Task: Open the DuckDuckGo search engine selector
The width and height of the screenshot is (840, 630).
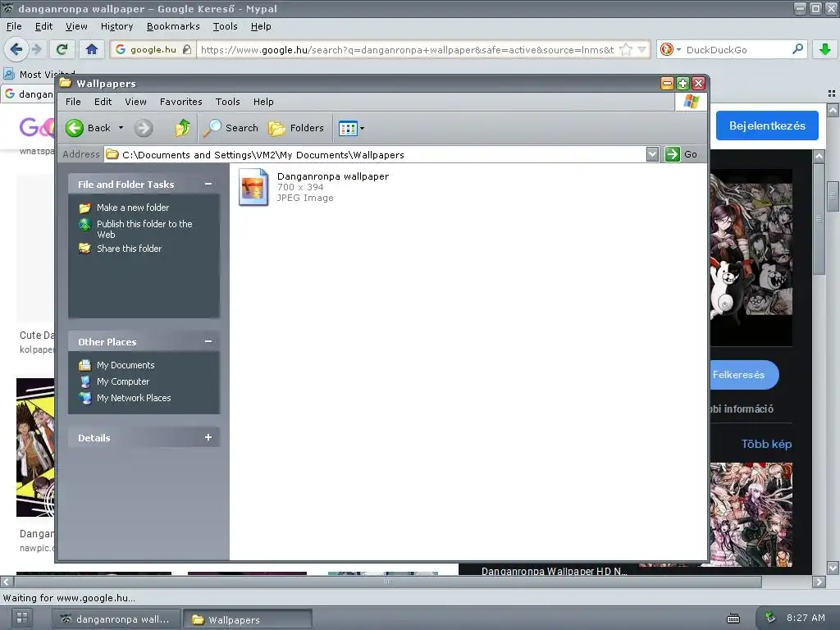Action: 670,50
